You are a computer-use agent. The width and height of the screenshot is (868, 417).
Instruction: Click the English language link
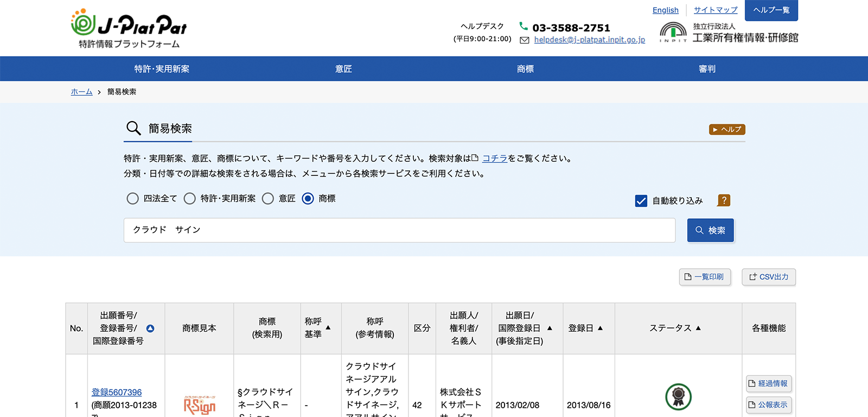[665, 10]
